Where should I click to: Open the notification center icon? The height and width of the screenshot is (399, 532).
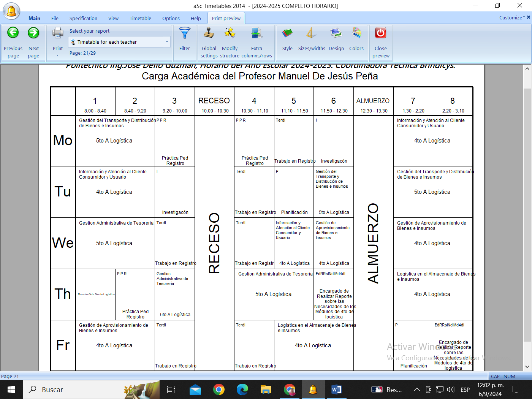point(516,389)
